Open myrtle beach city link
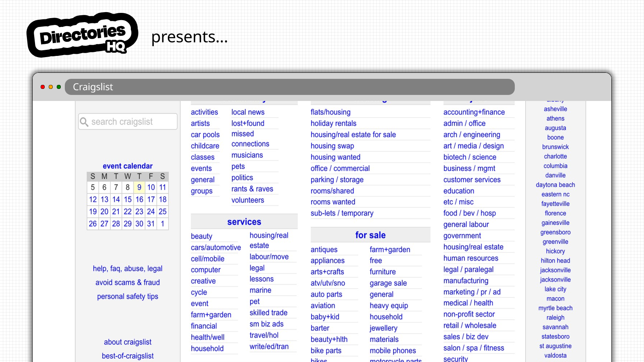Viewport: 644px width, 362px height. (x=555, y=308)
